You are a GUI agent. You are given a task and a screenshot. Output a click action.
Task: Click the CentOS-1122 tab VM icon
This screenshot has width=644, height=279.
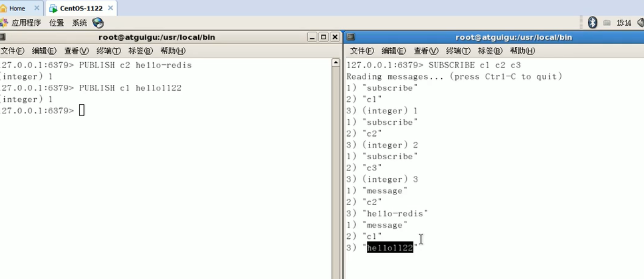point(53,8)
